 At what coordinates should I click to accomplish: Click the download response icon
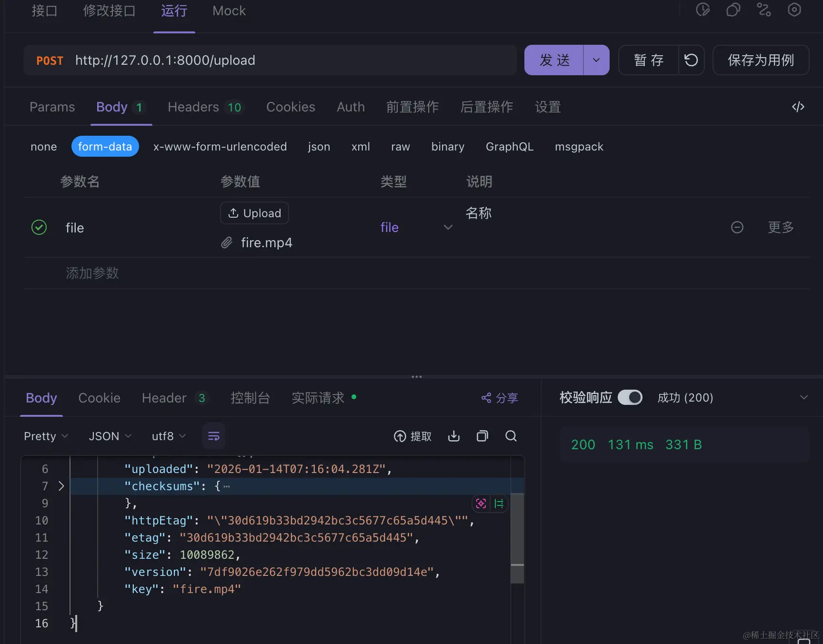(454, 436)
